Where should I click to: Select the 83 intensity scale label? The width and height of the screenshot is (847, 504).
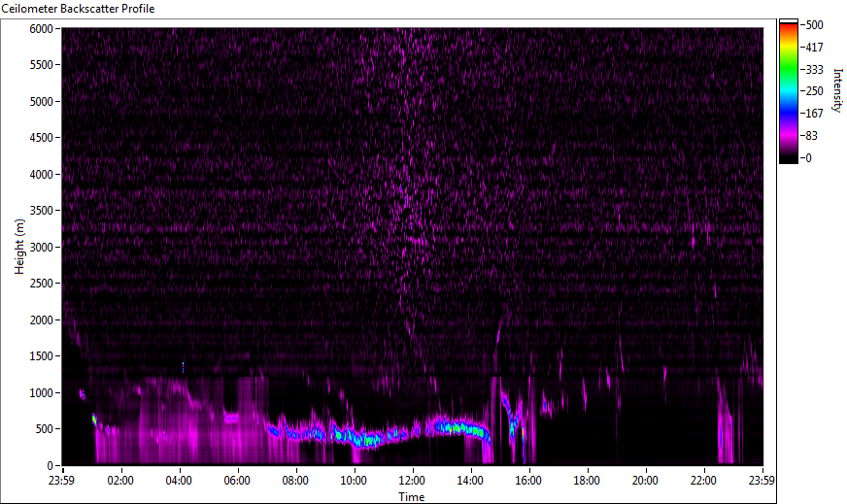[x=812, y=136]
